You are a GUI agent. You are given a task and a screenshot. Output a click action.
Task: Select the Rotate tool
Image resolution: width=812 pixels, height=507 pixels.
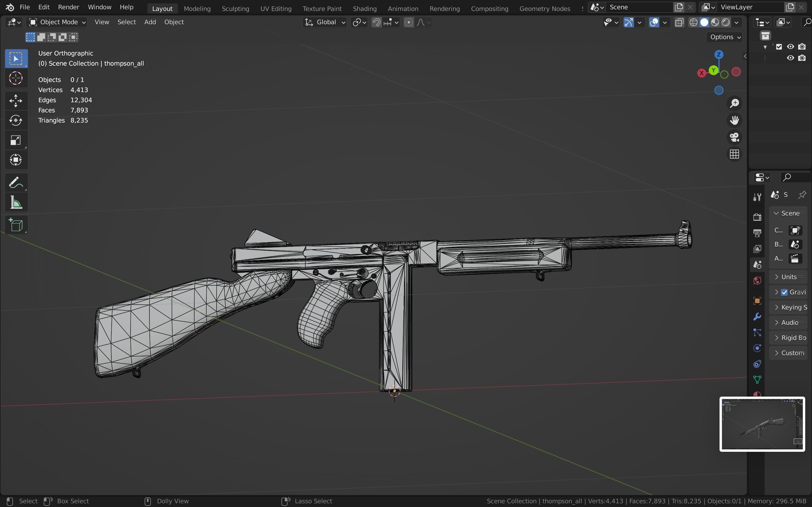click(16, 120)
